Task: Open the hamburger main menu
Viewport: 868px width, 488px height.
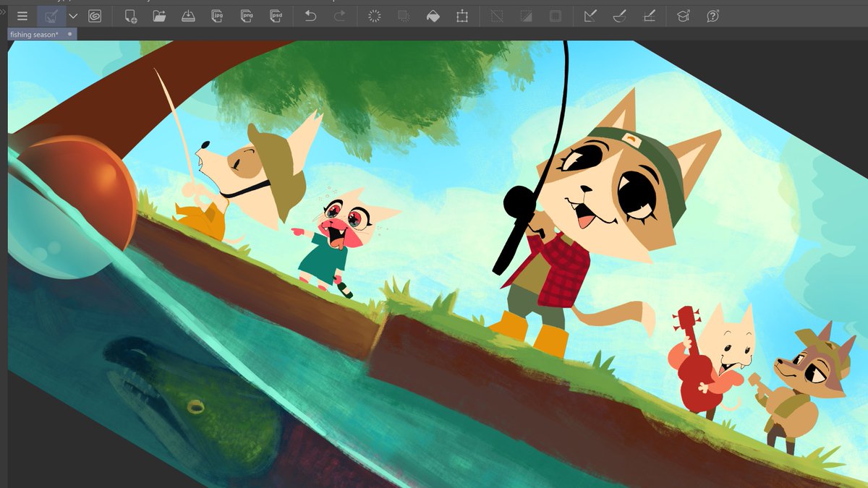Action: (x=22, y=14)
